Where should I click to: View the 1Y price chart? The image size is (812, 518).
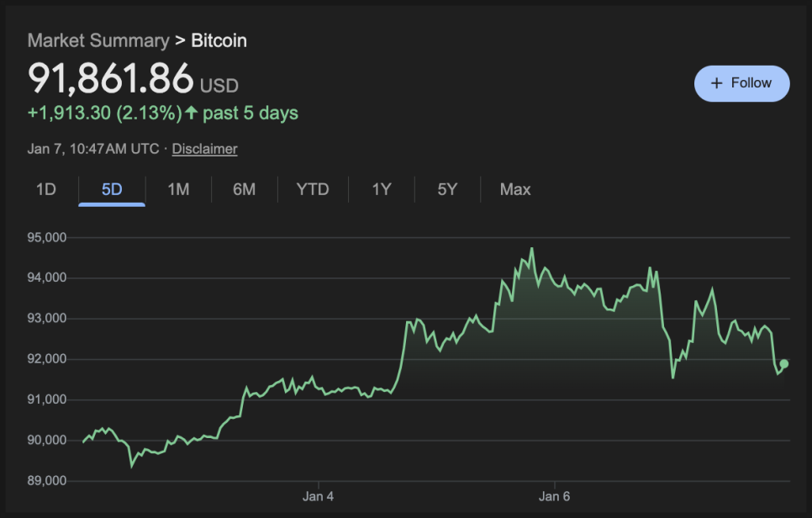(382, 189)
